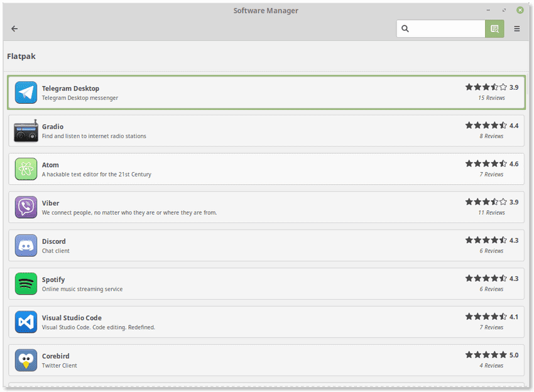Select the Visual Studio Code name

72,318
